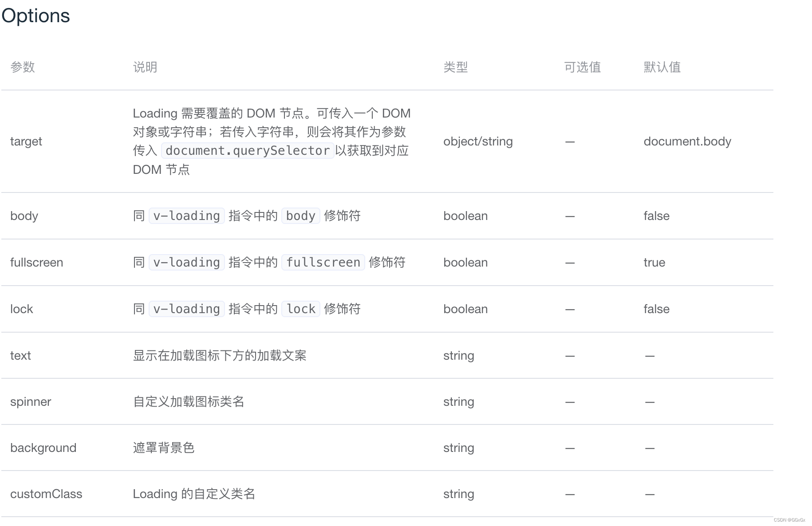Screen dimensions: 812x526
Task: Click the Options heading
Action: tap(35, 16)
